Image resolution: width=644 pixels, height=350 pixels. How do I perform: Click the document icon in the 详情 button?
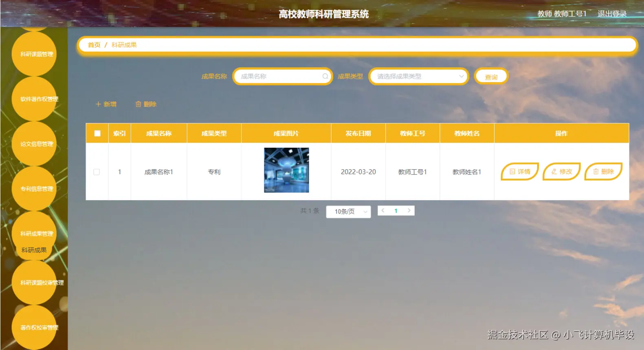pyautogui.click(x=512, y=172)
